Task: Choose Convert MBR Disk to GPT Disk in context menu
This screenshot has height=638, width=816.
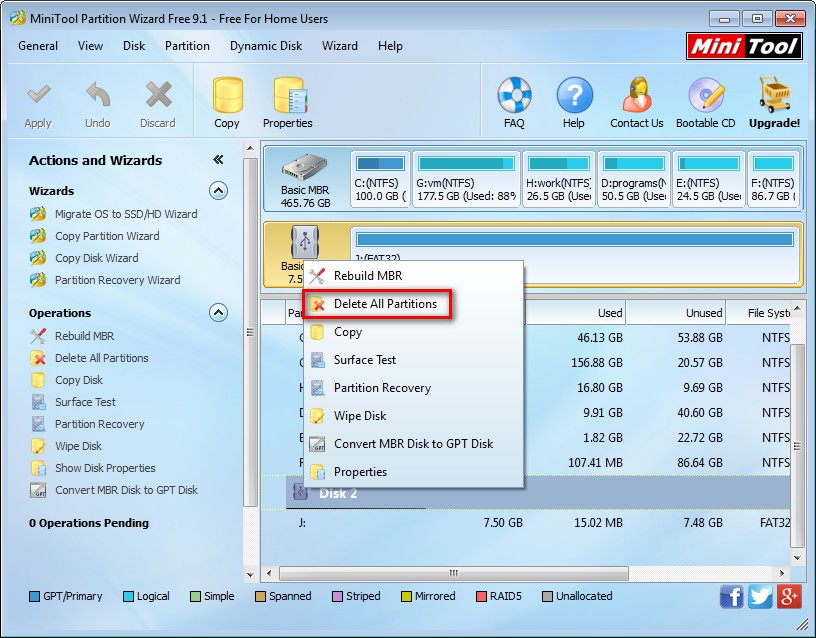Action: [x=413, y=444]
